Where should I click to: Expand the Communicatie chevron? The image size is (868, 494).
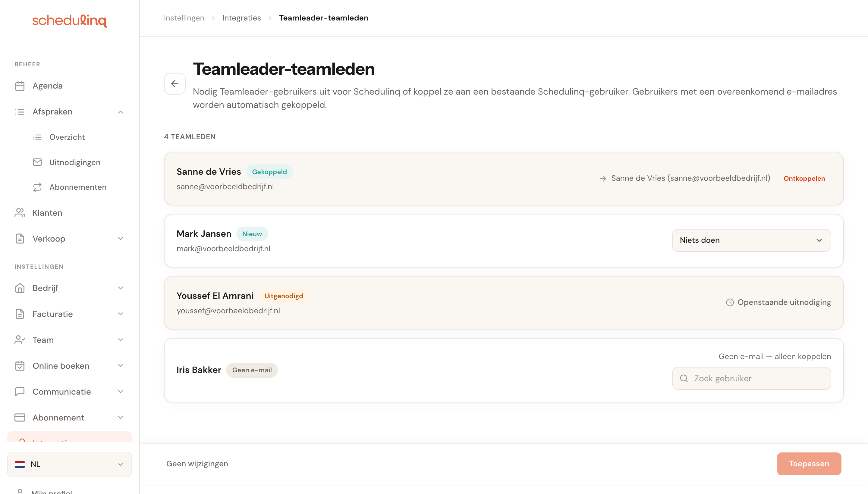click(121, 392)
